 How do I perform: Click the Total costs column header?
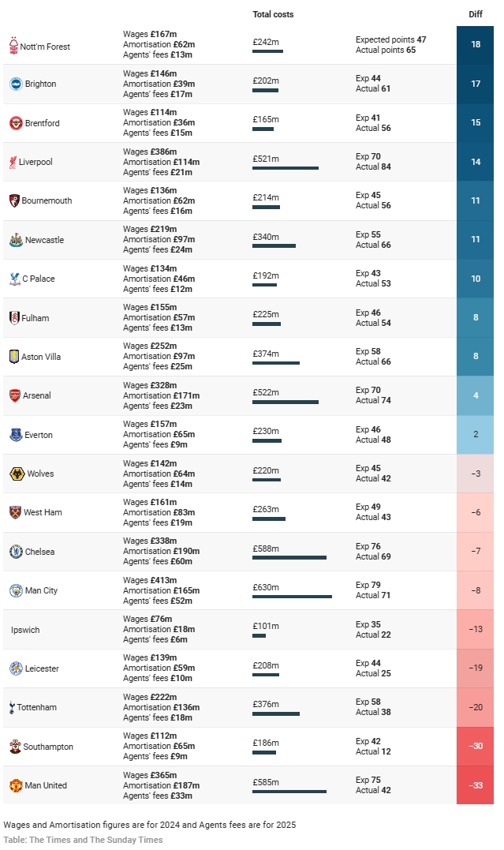click(x=273, y=14)
